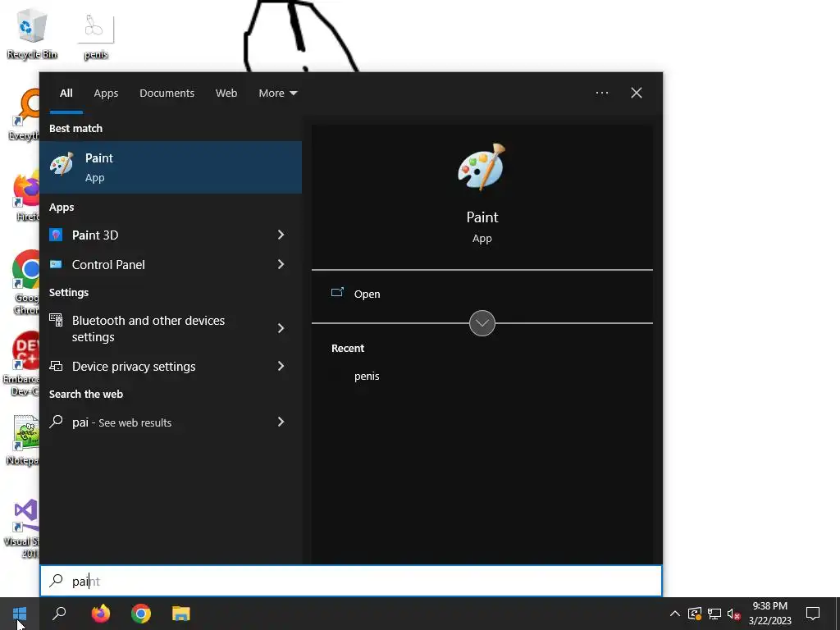This screenshot has width=840, height=630.
Task: Click the Show desktop strip at taskbar end
Action: 838,614
